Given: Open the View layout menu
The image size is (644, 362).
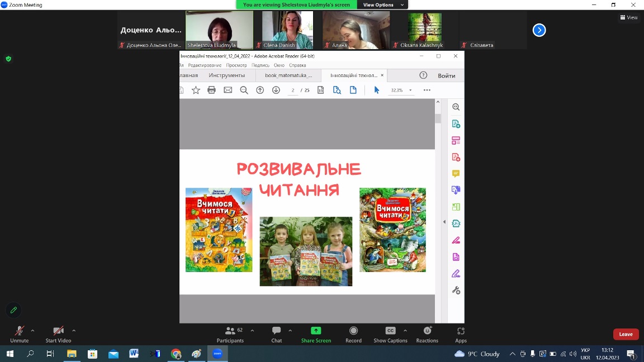Looking at the screenshot, I should click(x=629, y=17).
